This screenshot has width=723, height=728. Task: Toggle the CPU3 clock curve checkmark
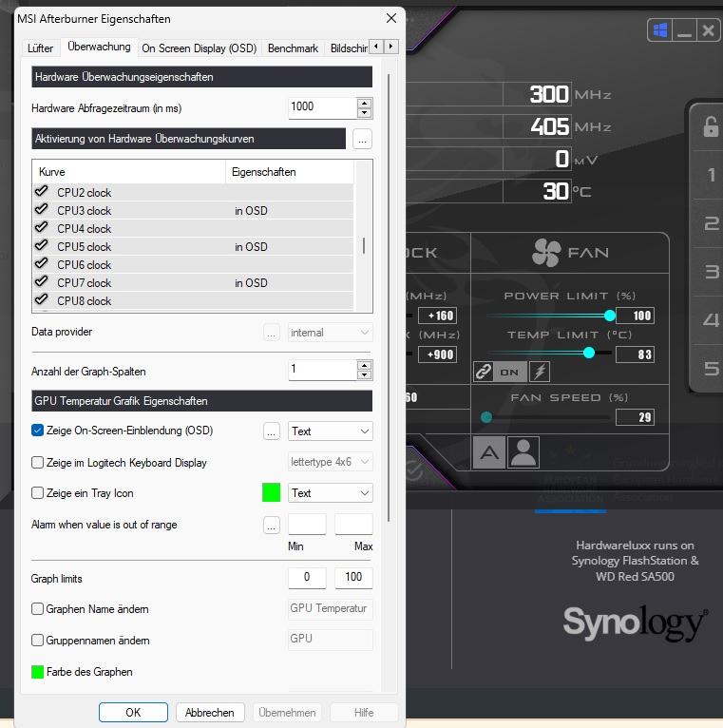(x=41, y=209)
